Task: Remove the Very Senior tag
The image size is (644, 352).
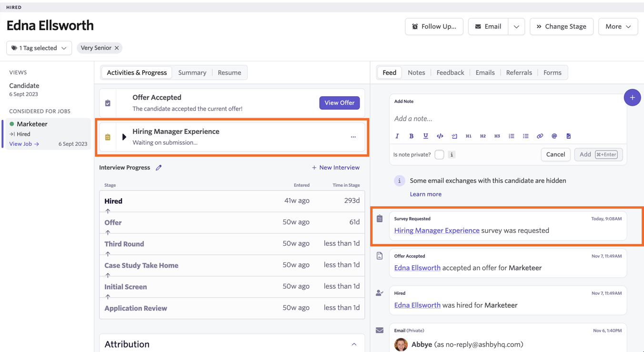Action: point(117,48)
